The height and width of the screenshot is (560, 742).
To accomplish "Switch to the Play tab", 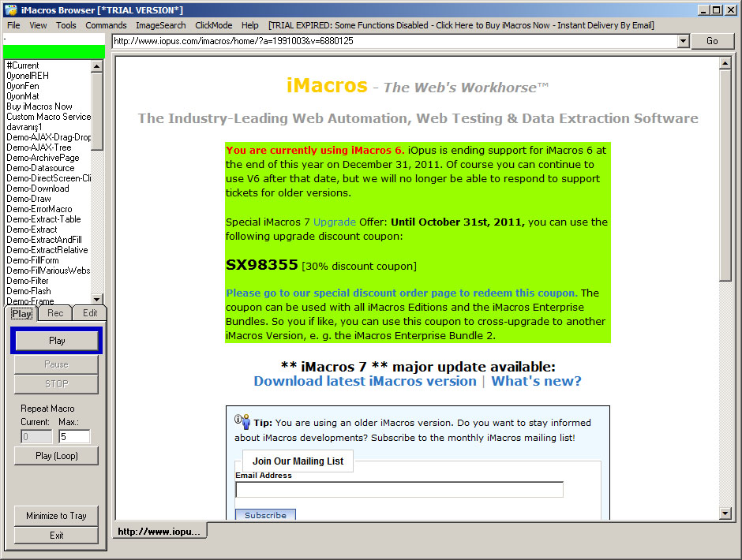I will click(x=22, y=314).
